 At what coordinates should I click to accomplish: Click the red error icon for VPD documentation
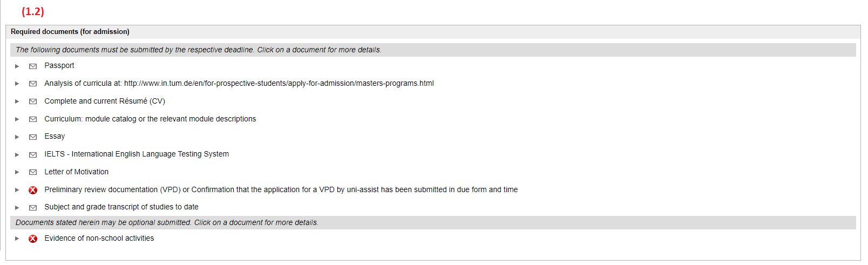tap(33, 190)
